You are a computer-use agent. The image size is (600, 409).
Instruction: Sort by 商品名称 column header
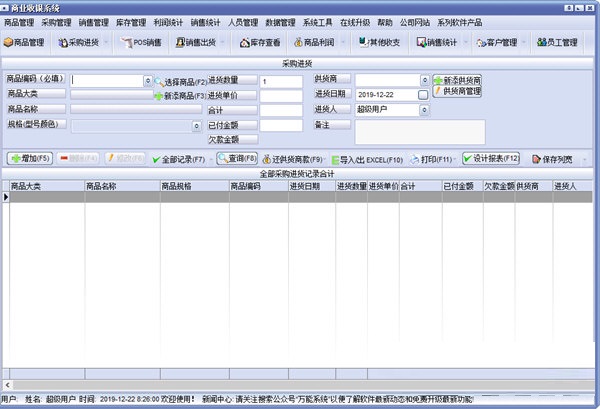[x=122, y=186]
